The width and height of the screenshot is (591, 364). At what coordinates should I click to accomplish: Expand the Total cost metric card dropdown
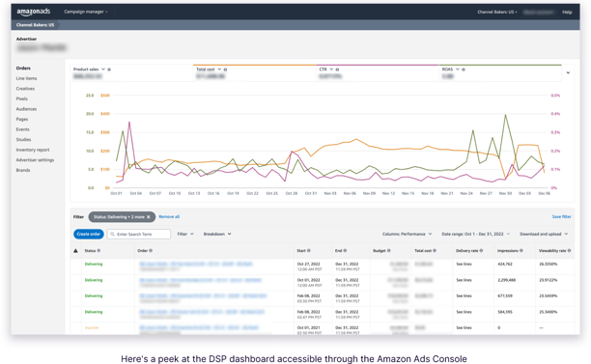click(219, 70)
